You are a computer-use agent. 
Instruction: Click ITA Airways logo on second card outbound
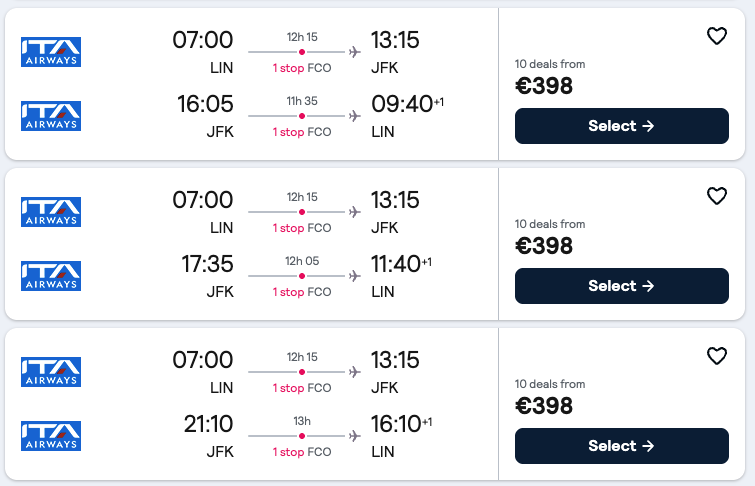tap(51, 212)
